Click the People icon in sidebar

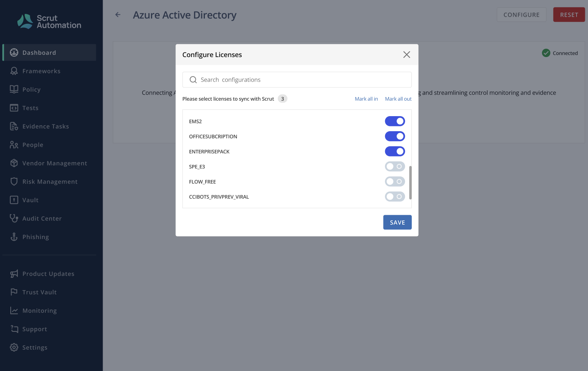coord(14,145)
